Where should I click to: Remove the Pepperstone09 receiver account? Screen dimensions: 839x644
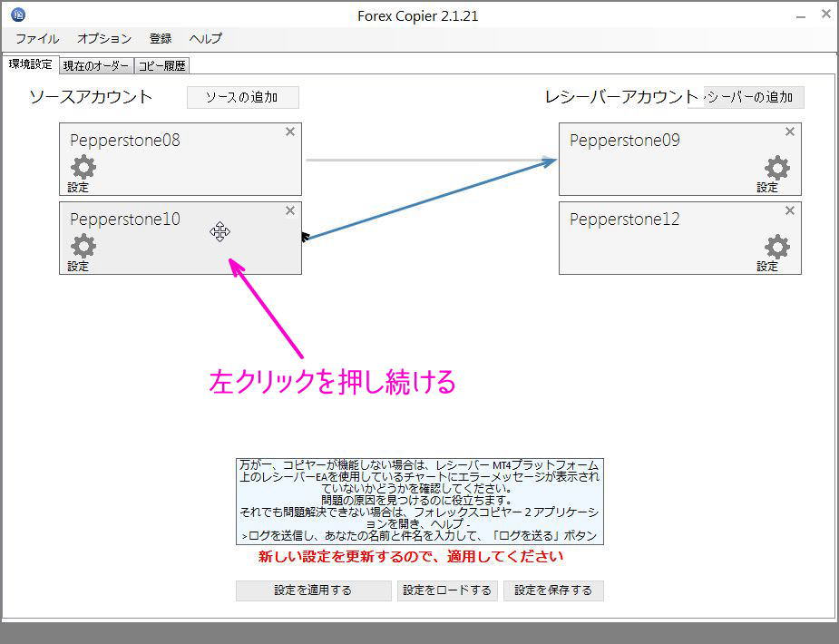(789, 132)
